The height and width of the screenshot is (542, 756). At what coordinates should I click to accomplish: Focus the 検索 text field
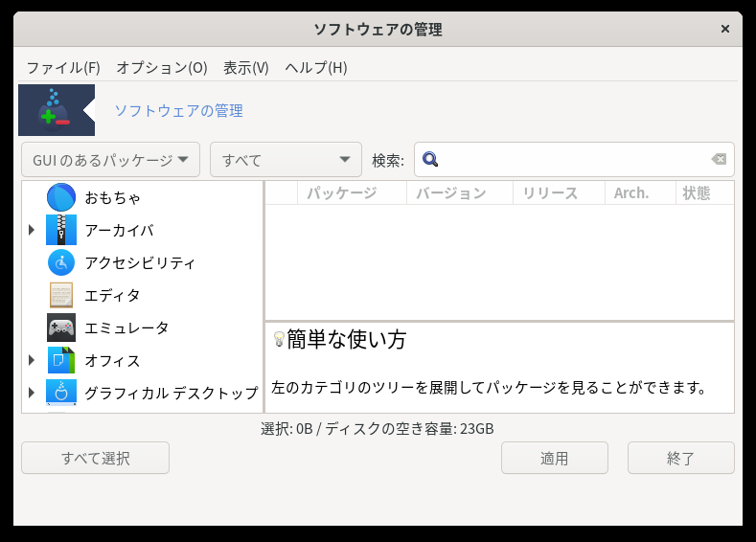point(574,160)
